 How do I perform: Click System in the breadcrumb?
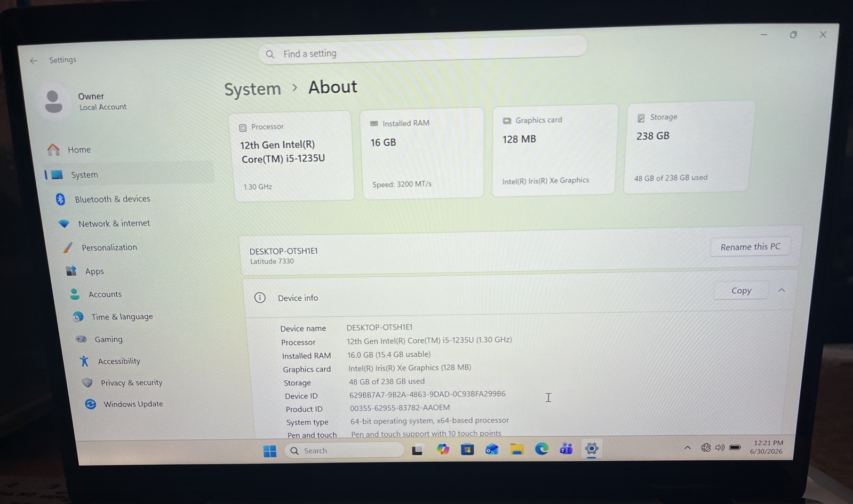(x=252, y=89)
